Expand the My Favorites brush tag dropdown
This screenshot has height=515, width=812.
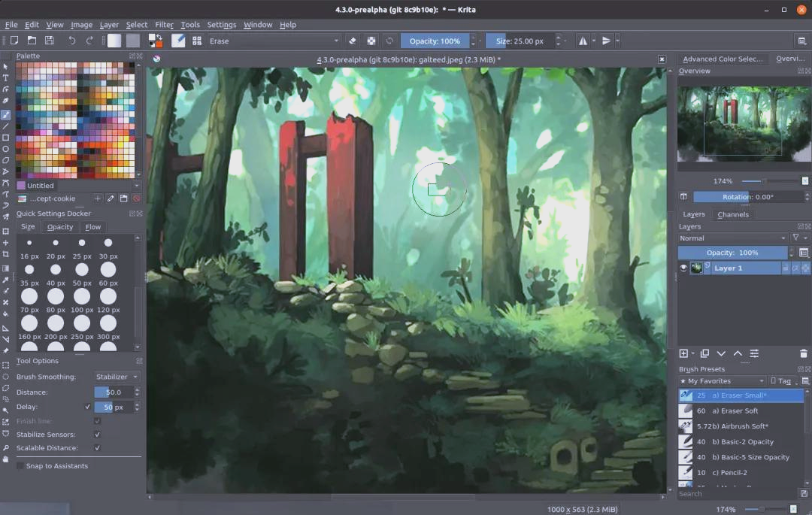tap(723, 381)
